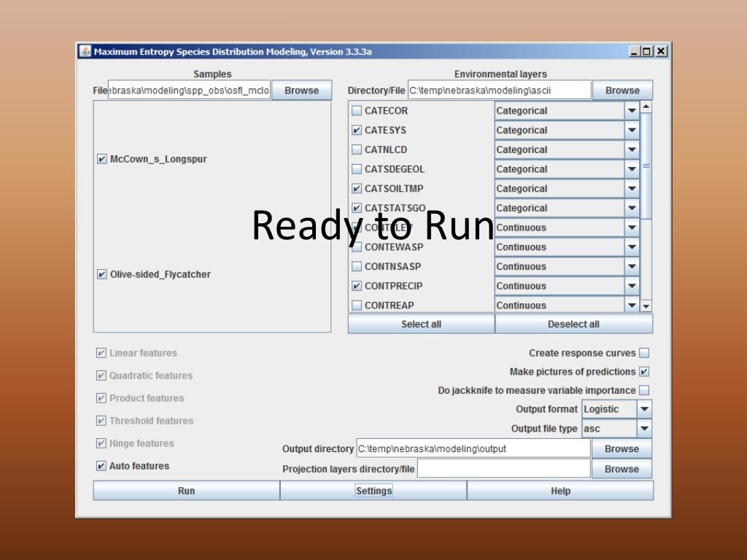Open type dropdown for CATSOILTMP layer
This screenshot has height=560, width=747.
click(x=632, y=189)
